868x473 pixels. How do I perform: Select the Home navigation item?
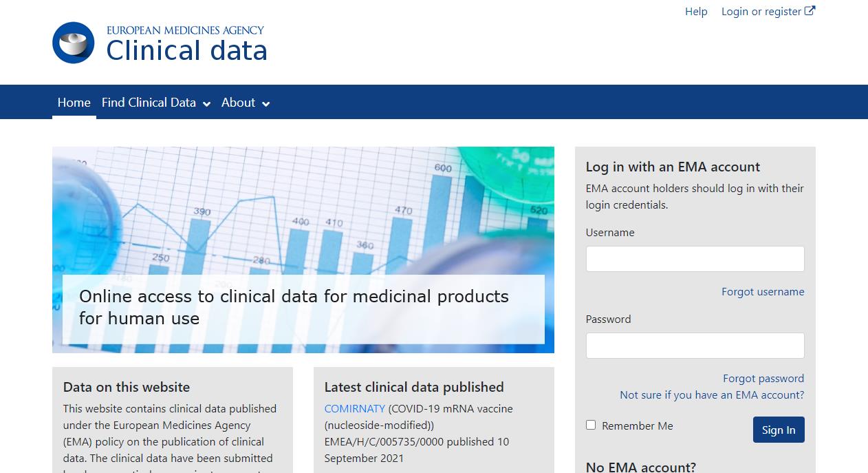74,103
